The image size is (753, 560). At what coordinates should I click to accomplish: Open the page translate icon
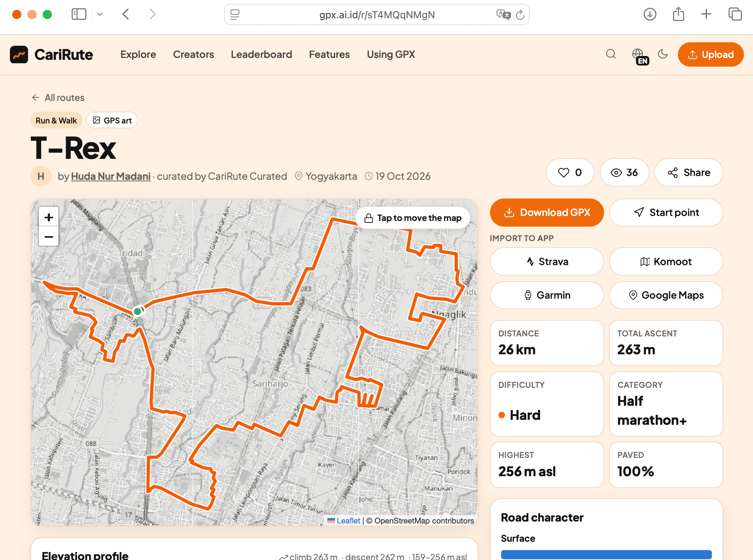tap(503, 14)
